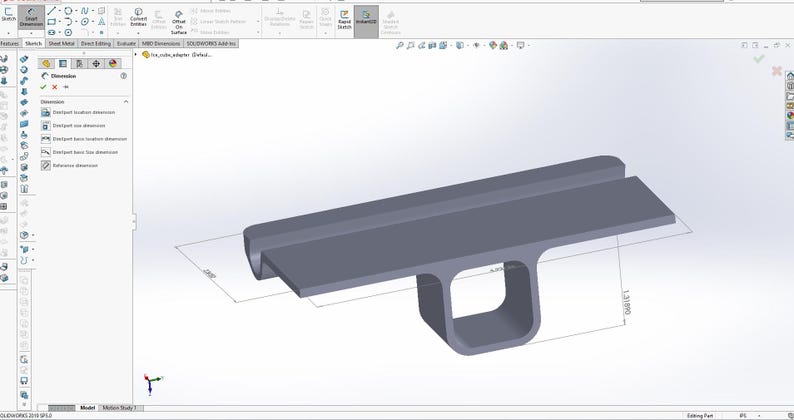794x420 pixels.
Task: Select the Straight Slot tool
Action: [52, 32]
